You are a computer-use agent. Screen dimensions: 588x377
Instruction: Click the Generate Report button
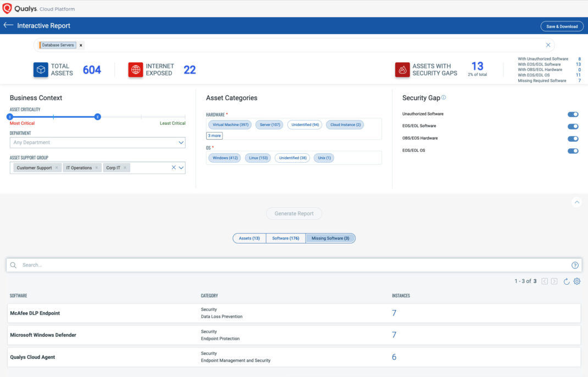click(294, 213)
